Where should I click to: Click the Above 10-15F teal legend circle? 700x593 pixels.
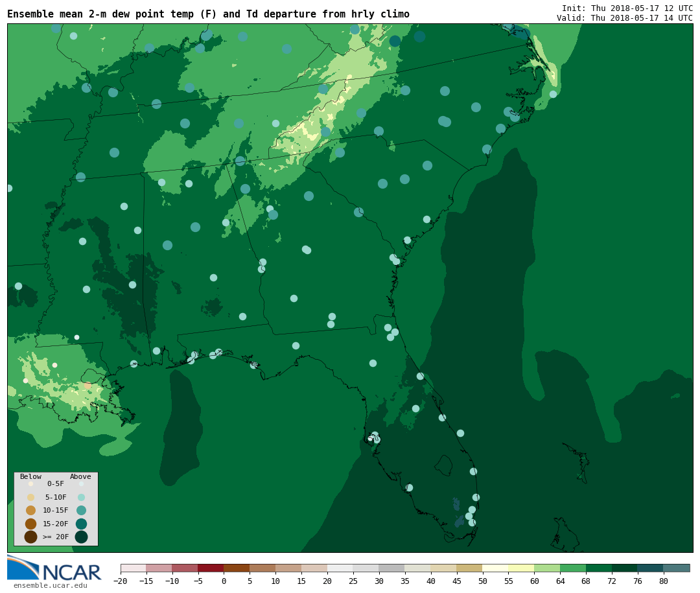coord(81,511)
